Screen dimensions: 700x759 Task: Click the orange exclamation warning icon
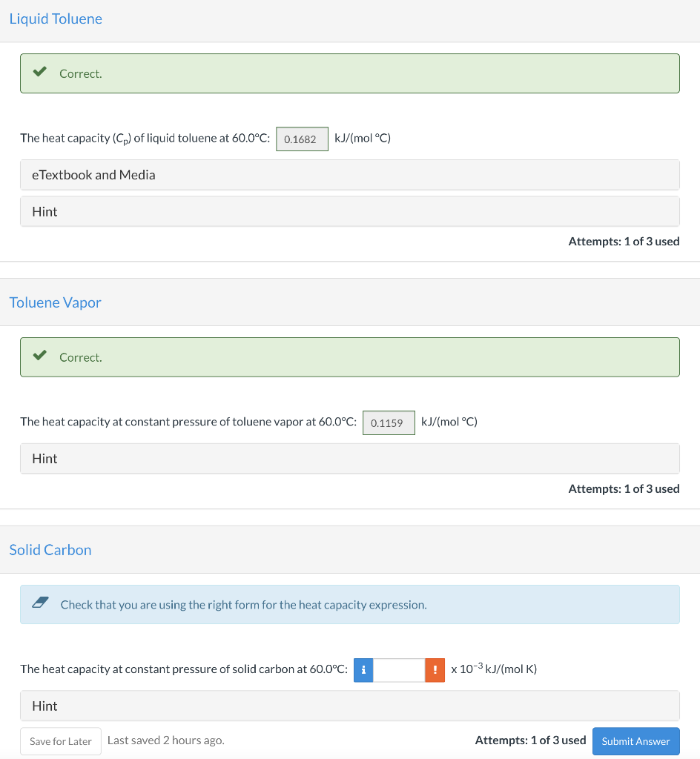[x=435, y=670]
